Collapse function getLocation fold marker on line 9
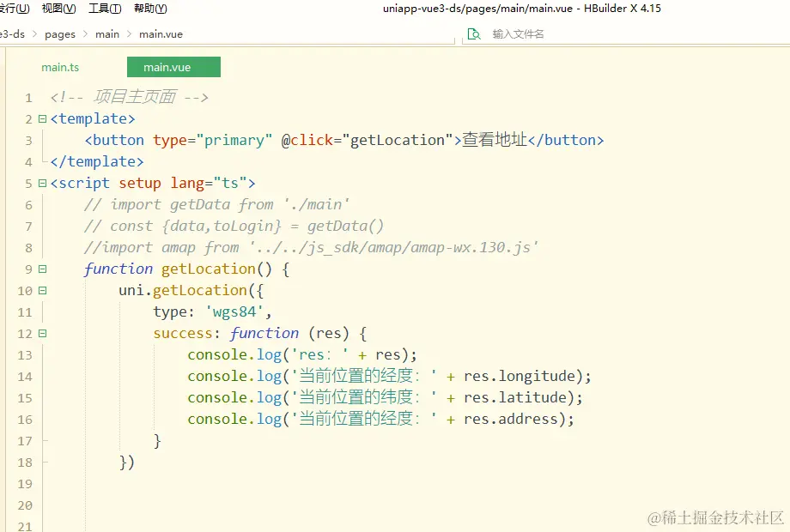This screenshot has height=532, width=790. click(42, 269)
